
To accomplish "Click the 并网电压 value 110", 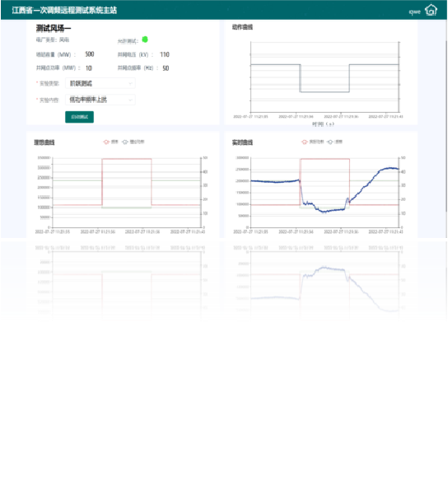I will coord(165,54).
